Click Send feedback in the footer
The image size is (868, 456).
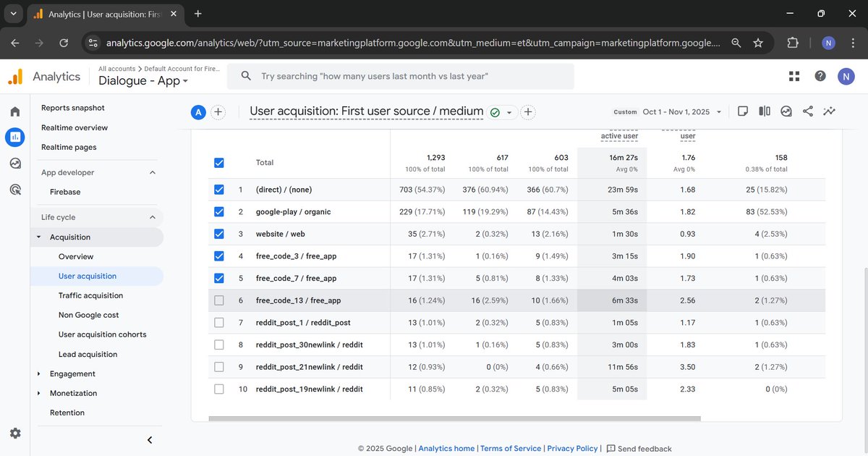point(639,448)
